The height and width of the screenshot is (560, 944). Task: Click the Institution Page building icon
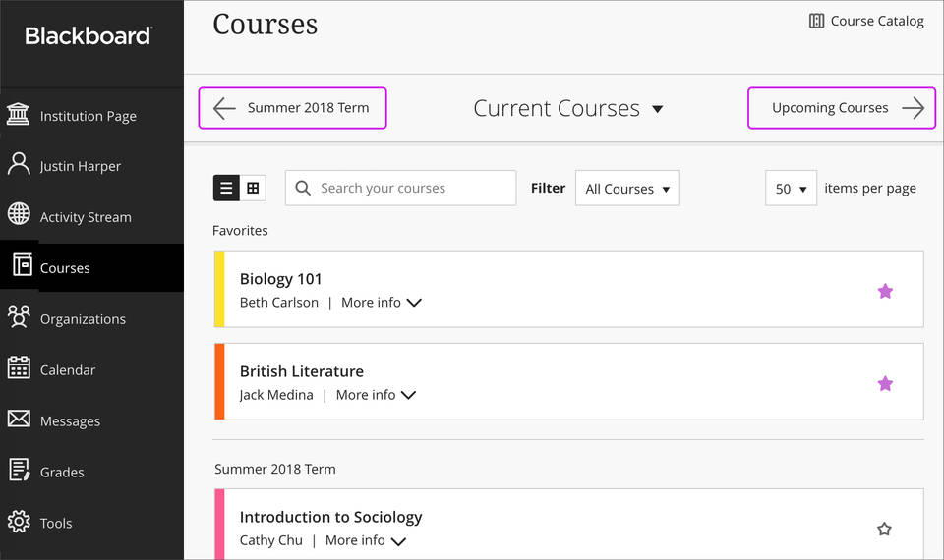tap(19, 115)
